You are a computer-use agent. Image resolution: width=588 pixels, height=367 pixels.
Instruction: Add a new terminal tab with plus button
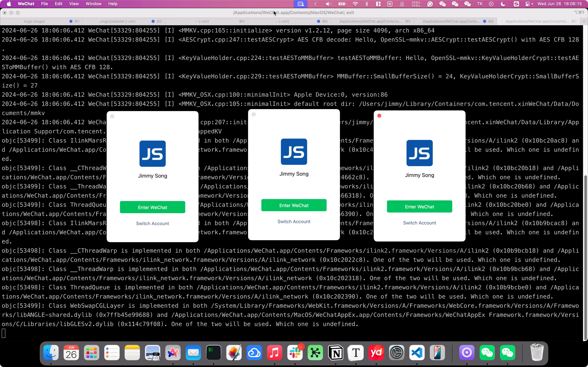coord(584,21)
